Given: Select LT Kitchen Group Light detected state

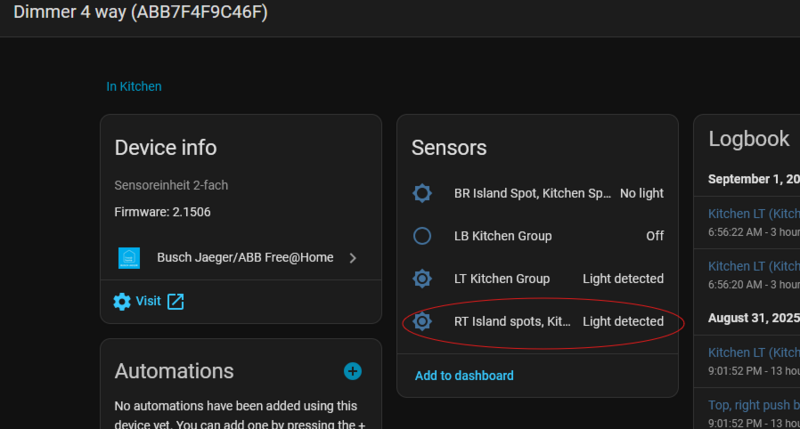Looking at the screenshot, I should 623,279.
